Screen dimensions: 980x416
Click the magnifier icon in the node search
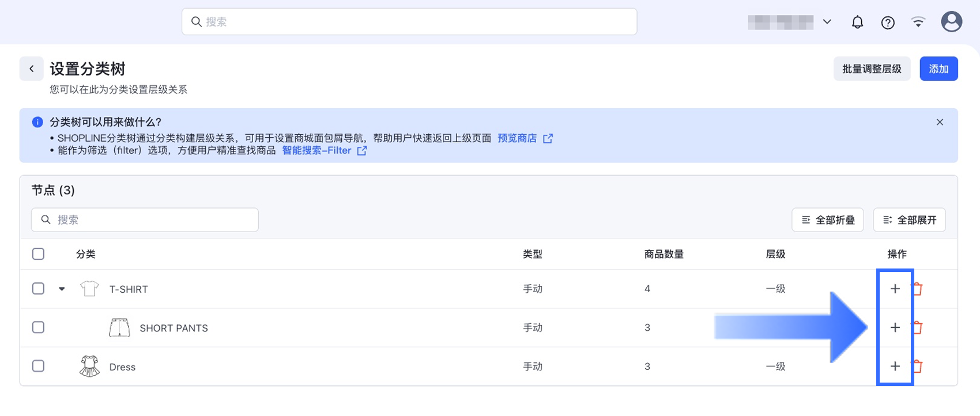tap(46, 220)
